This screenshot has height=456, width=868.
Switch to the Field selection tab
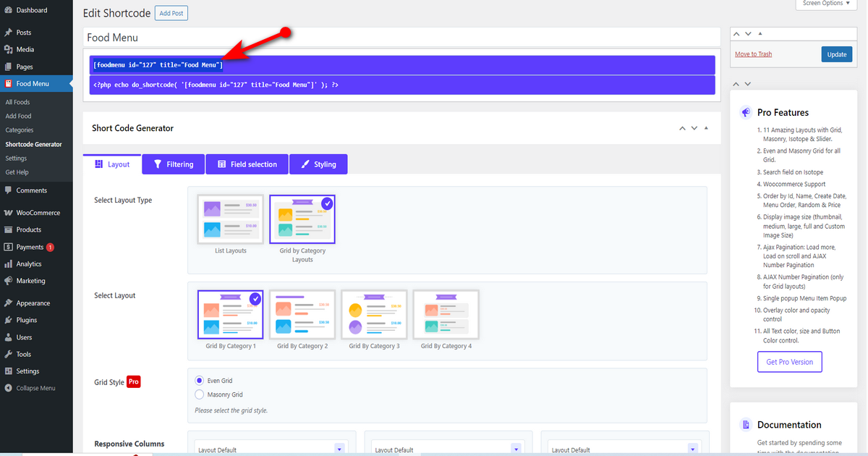point(247,164)
